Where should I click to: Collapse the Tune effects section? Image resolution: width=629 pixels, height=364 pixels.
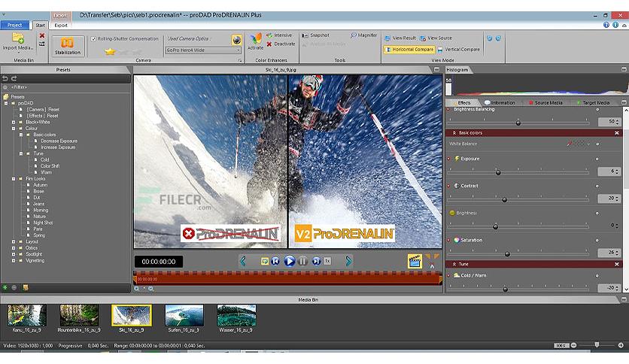pyautogui.click(x=454, y=264)
